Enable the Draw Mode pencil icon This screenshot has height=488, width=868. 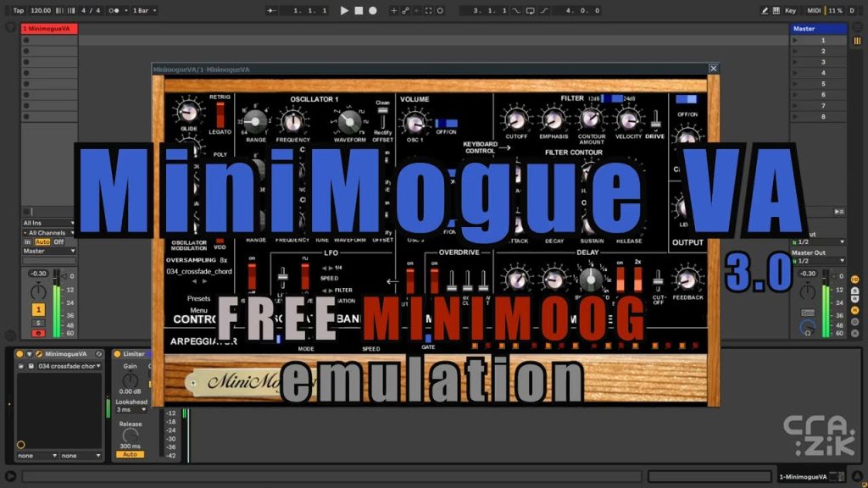(x=765, y=10)
